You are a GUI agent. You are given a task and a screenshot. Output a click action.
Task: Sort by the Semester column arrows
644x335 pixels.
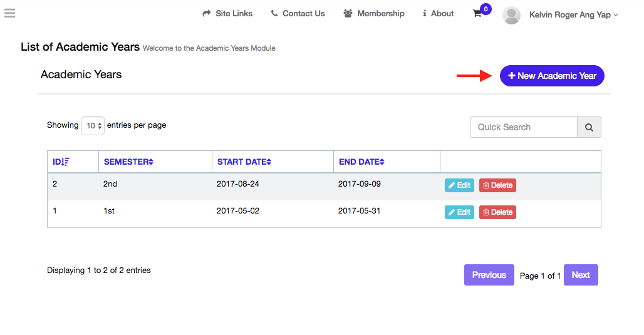[151, 162]
